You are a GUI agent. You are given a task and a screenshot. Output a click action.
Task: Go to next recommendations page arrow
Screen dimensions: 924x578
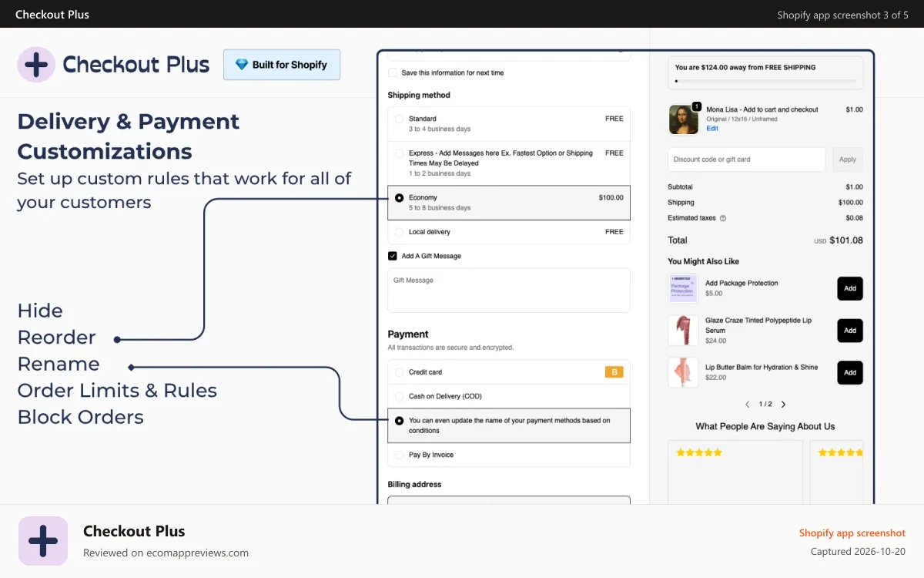783,404
